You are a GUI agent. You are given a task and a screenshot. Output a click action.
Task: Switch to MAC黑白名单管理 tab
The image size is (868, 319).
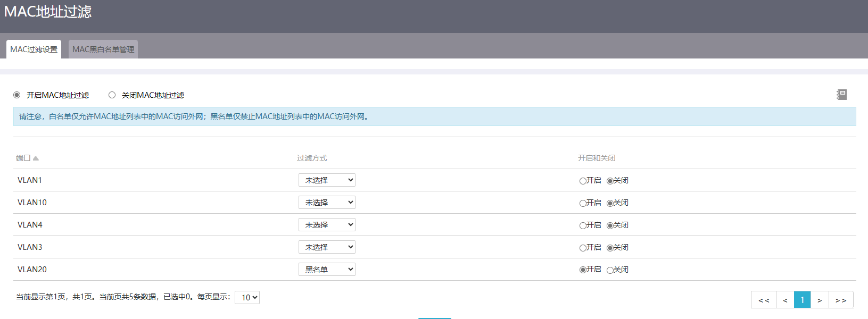point(103,49)
